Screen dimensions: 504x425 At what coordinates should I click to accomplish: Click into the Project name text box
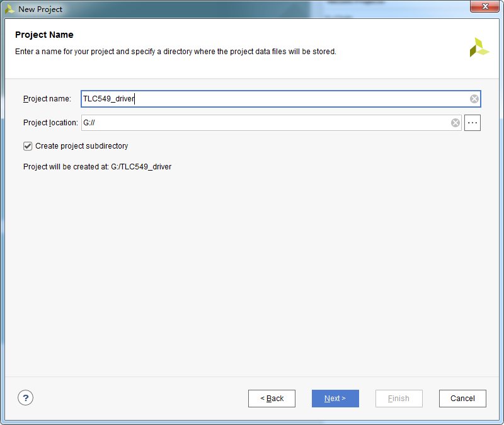(x=271, y=99)
